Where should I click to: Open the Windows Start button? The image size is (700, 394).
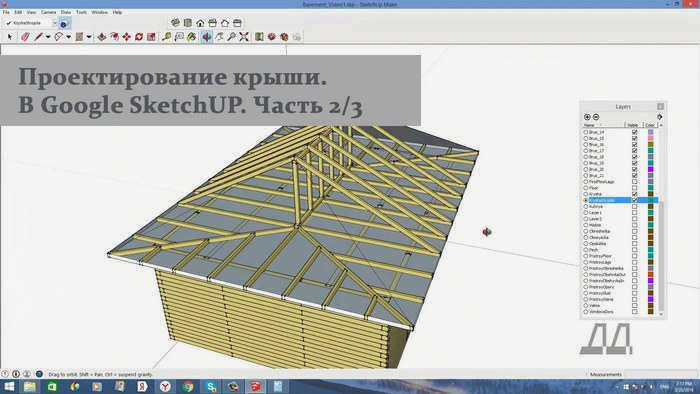[8, 386]
